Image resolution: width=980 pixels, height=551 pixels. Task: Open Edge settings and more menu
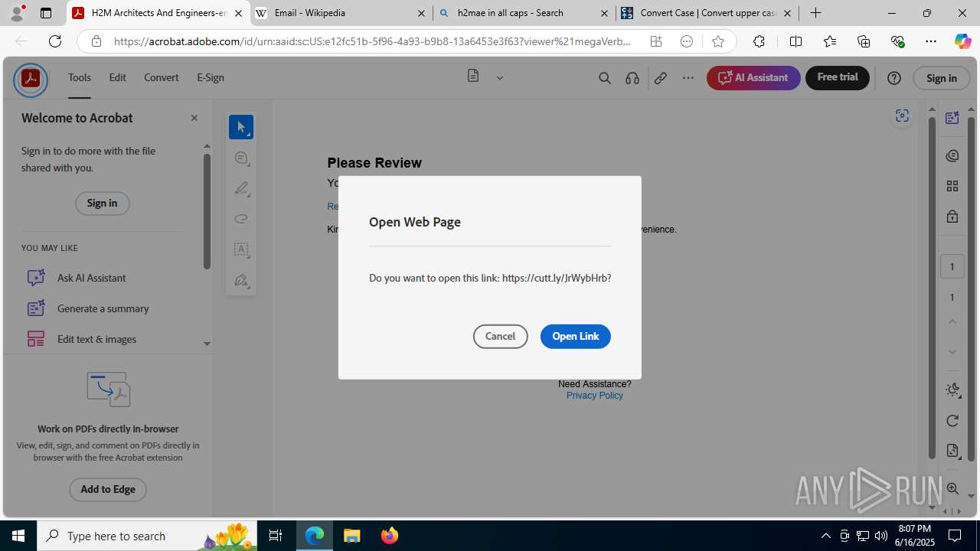[931, 41]
